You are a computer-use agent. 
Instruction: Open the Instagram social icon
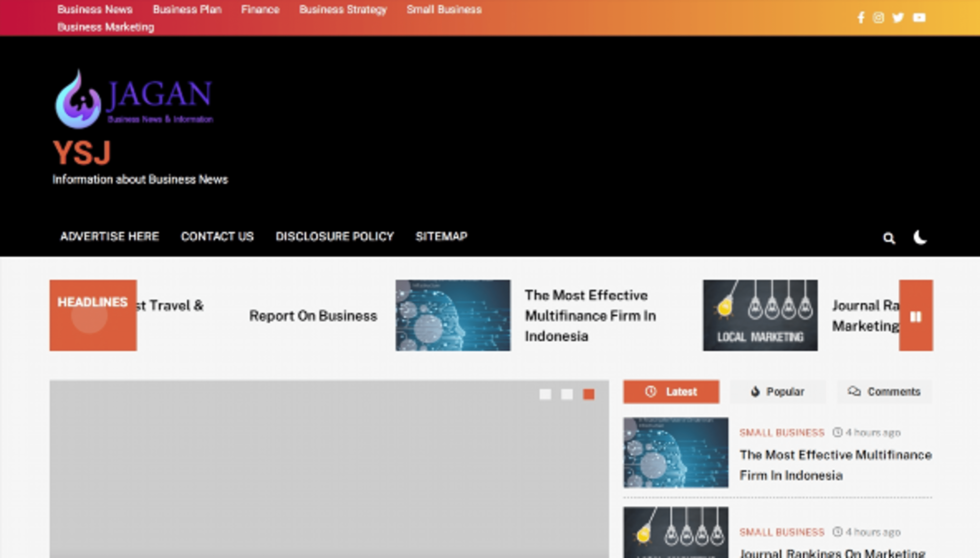click(x=878, y=18)
